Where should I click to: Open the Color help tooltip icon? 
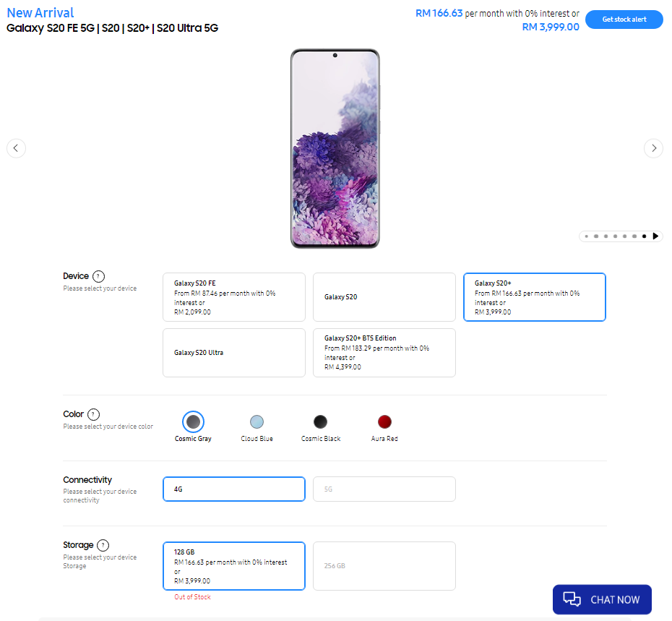93,414
